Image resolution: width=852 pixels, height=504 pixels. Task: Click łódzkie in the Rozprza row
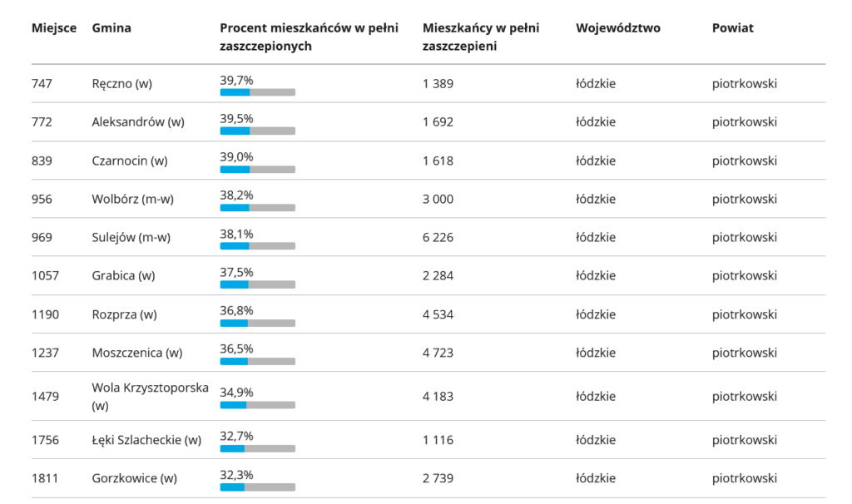point(595,314)
